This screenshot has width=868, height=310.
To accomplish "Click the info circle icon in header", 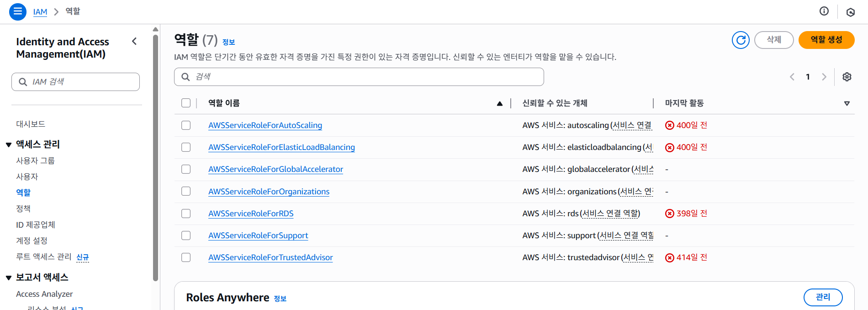I will pyautogui.click(x=824, y=11).
